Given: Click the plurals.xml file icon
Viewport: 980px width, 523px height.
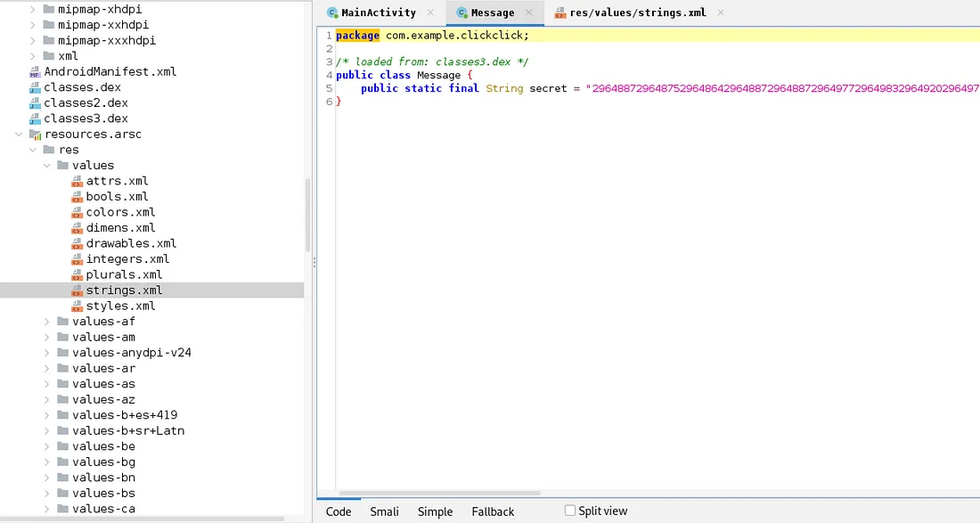Looking at the screenshot, I should (77, 275).
